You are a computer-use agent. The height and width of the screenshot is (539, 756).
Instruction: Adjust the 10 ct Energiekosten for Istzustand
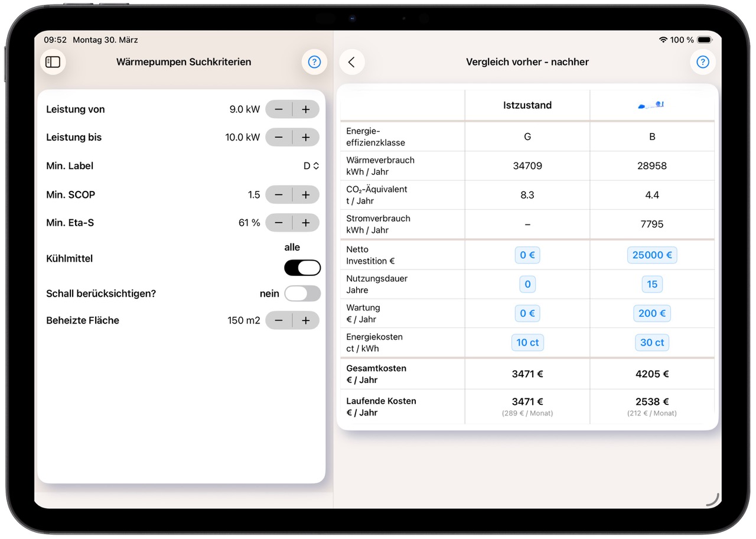(527, 342)
